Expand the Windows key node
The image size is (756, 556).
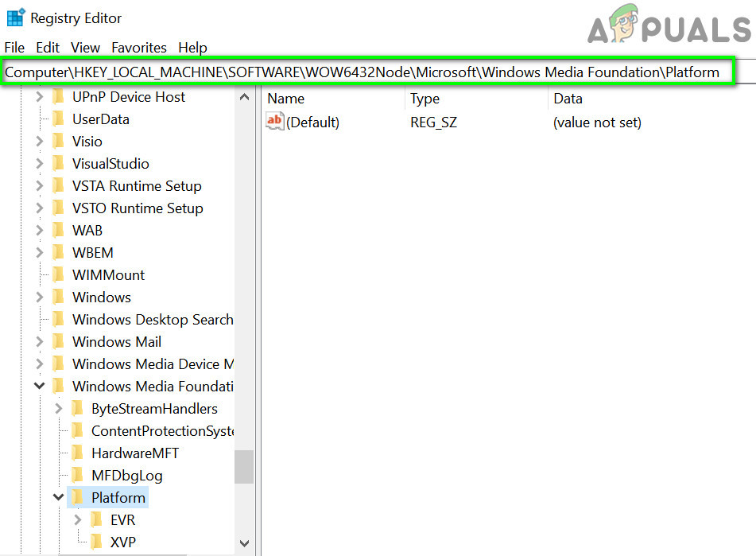pos(40,297)
